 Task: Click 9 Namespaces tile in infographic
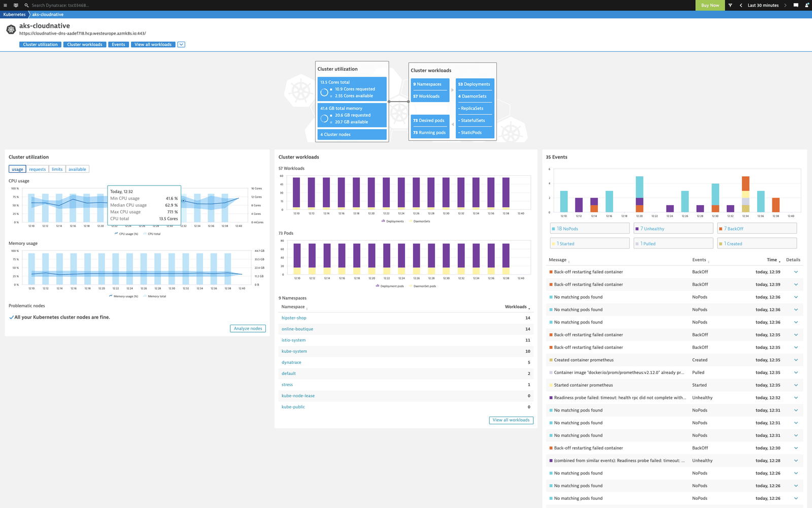point(430,84)
